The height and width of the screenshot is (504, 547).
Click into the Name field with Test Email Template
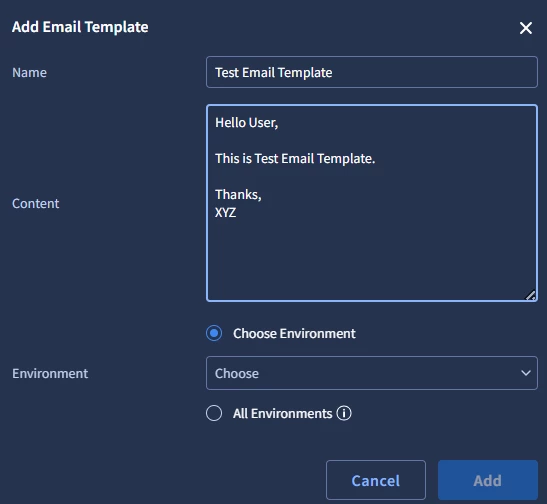click(x=372, y=72)
